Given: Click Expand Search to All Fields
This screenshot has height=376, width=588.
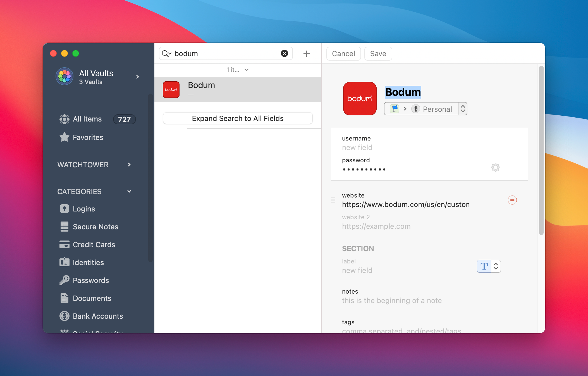Looking at the screenshot, I should (238, 118).
